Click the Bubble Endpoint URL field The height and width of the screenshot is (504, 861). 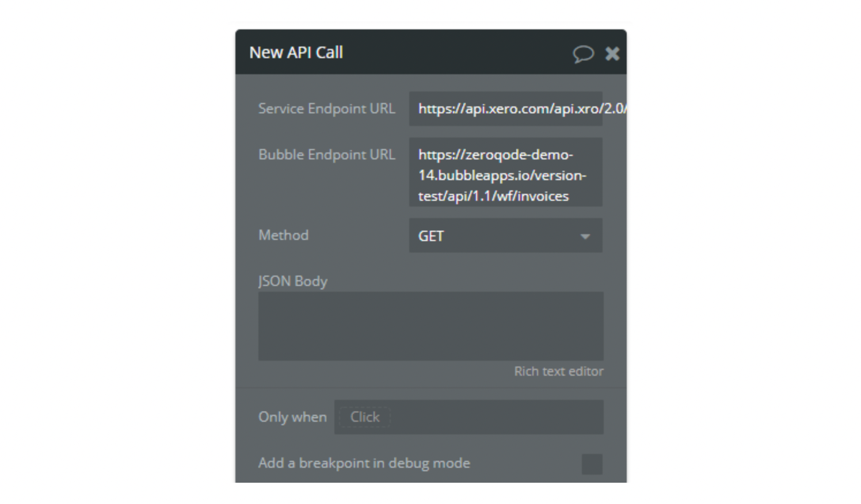[506, 172]
